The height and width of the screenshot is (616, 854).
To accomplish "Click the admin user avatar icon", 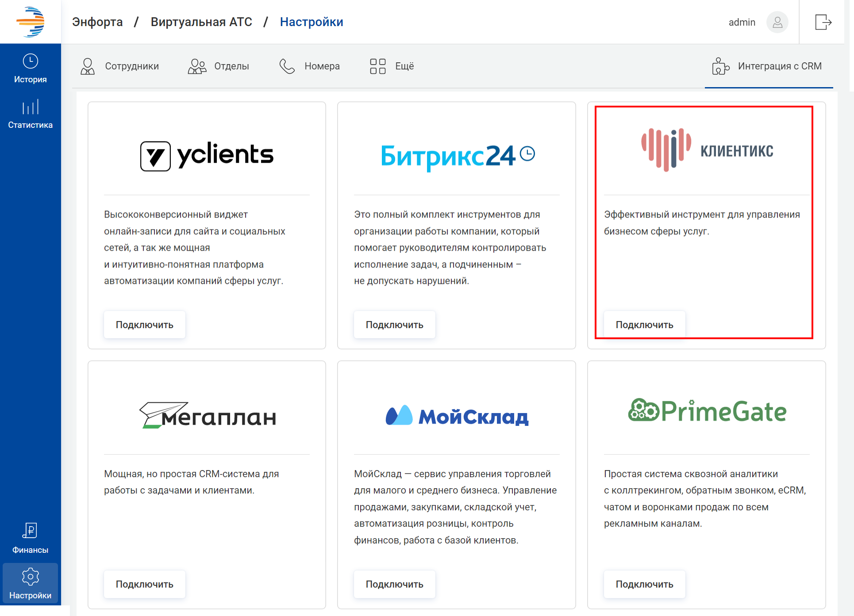I will [777, 22].
